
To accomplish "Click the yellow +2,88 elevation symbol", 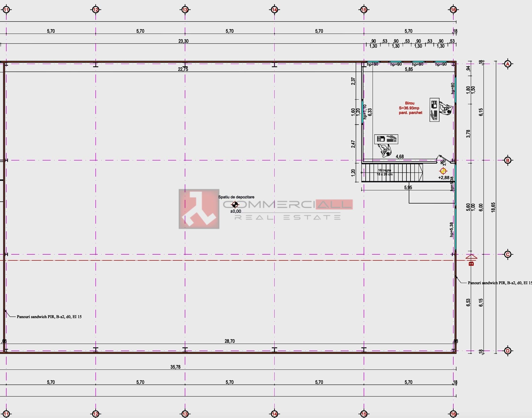I will [x=443, y=171].
